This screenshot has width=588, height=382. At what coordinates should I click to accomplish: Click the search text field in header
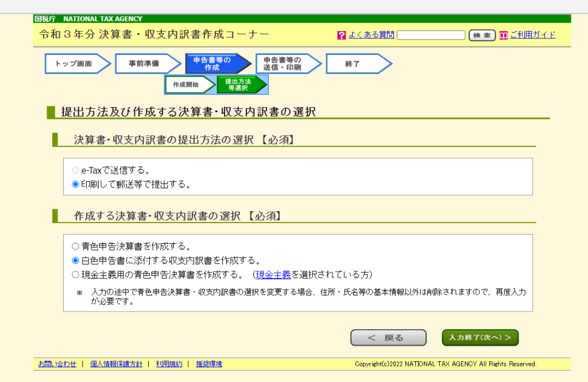[x=431, y=35]
